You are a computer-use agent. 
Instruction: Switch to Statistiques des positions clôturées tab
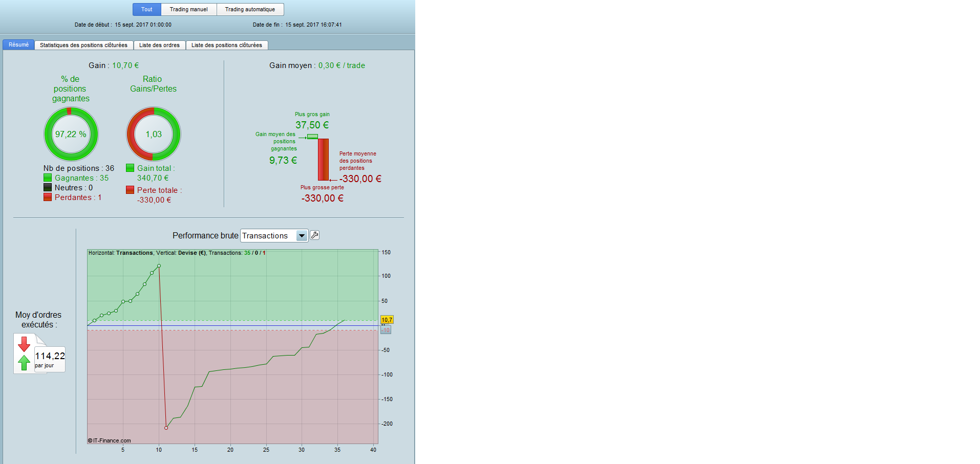(x=84, y=45)
